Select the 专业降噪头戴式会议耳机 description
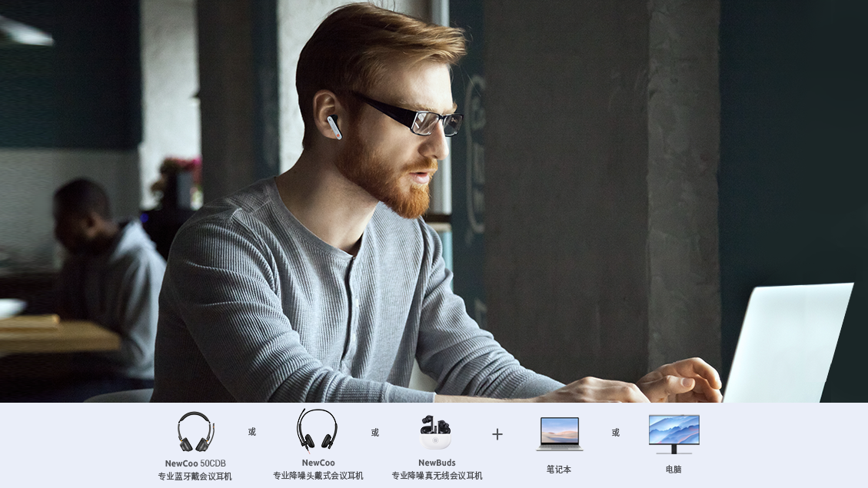 pos(318,476)
